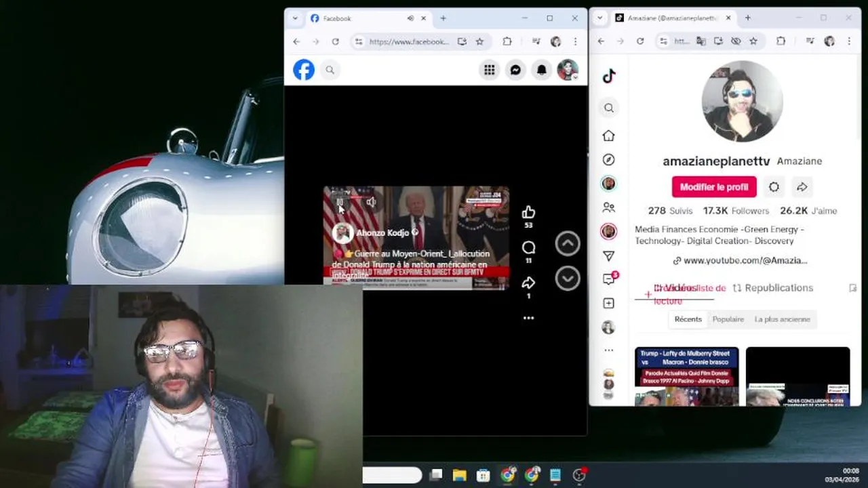Install app icon in Facebook address bar

coord(462,41)
